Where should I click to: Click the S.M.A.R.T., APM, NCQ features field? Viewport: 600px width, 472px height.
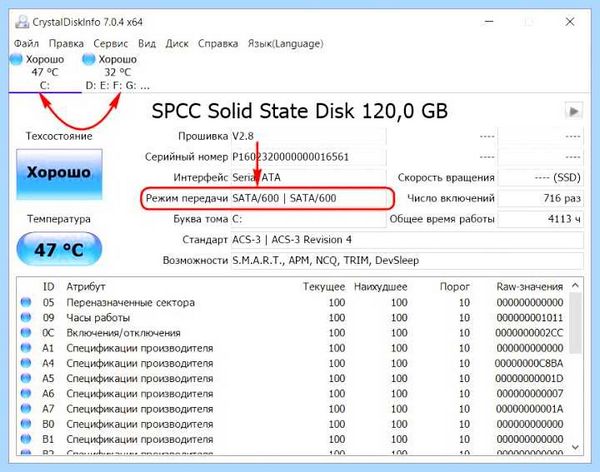pyautogui.click(x=407, y=261)
